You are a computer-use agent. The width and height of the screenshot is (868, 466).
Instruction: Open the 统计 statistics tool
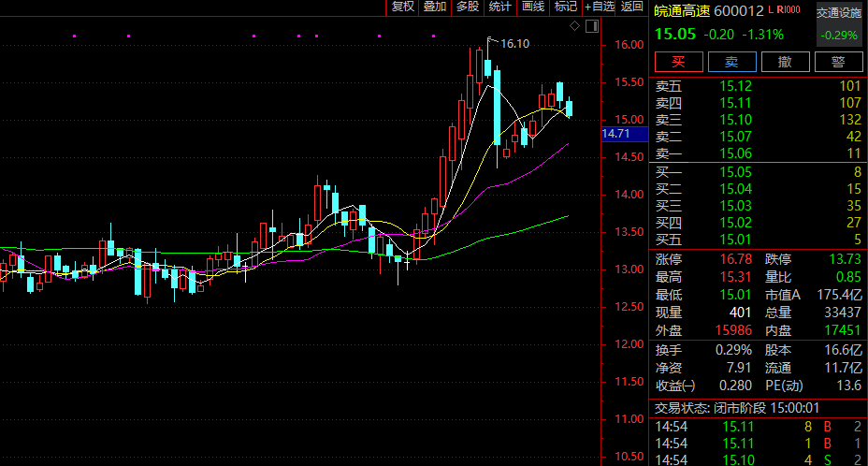click(500, 7)
